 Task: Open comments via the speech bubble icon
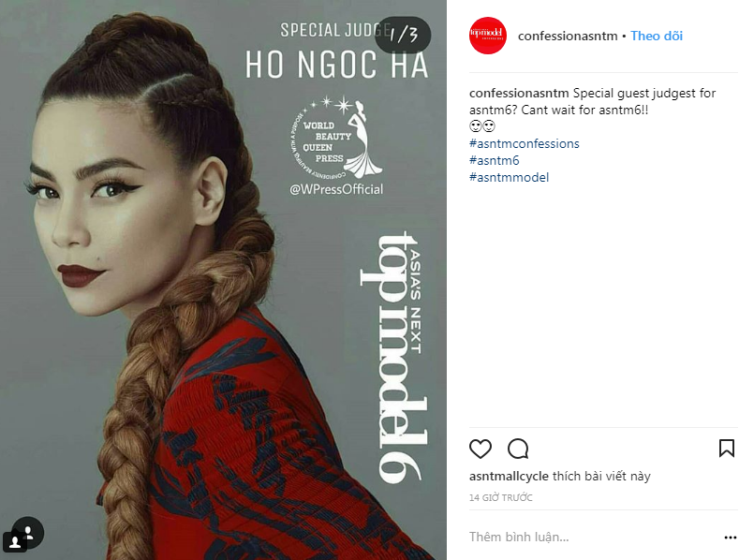518,449
